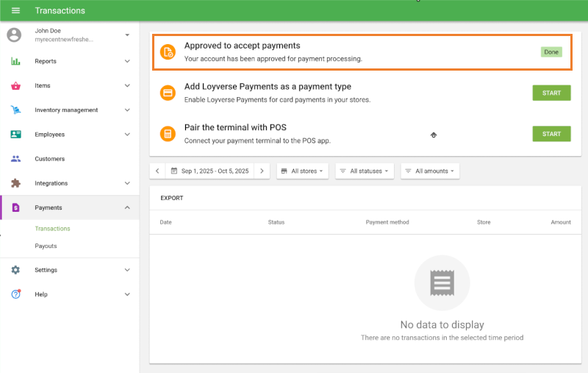The image size is (588, 373).
Task: Go to next date period arrow
Action: (262, 171)
